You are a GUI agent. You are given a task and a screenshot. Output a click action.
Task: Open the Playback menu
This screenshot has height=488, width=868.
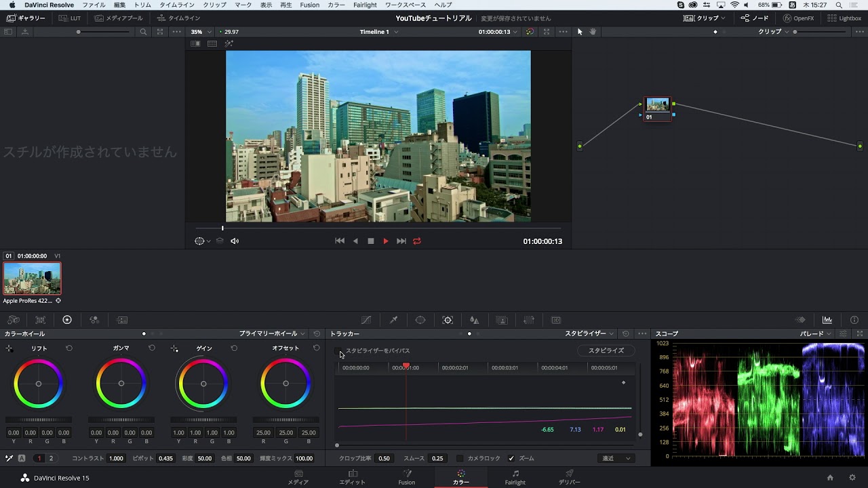point(286,5)
